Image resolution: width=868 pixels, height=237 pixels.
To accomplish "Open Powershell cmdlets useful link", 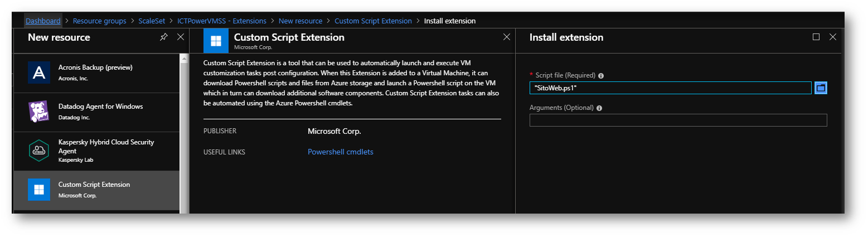I will tap(340, 152).
